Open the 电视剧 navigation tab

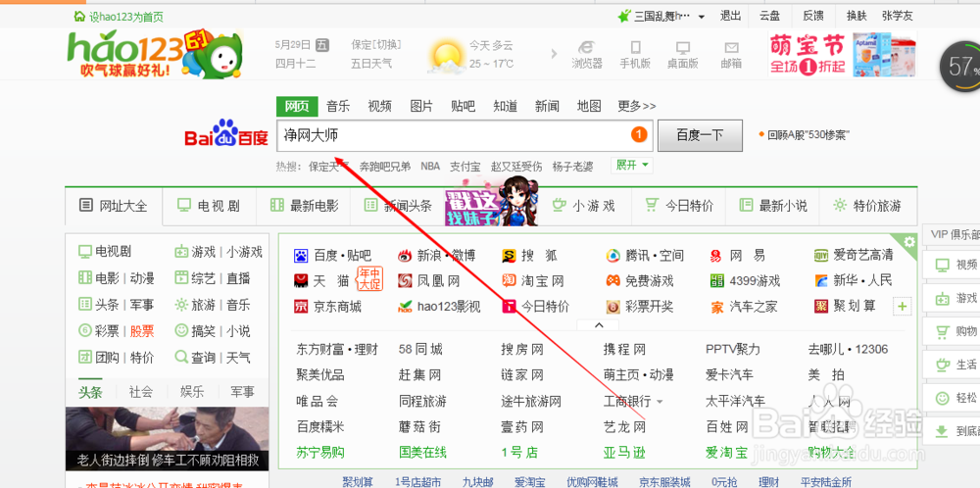(x=210, y=206)
